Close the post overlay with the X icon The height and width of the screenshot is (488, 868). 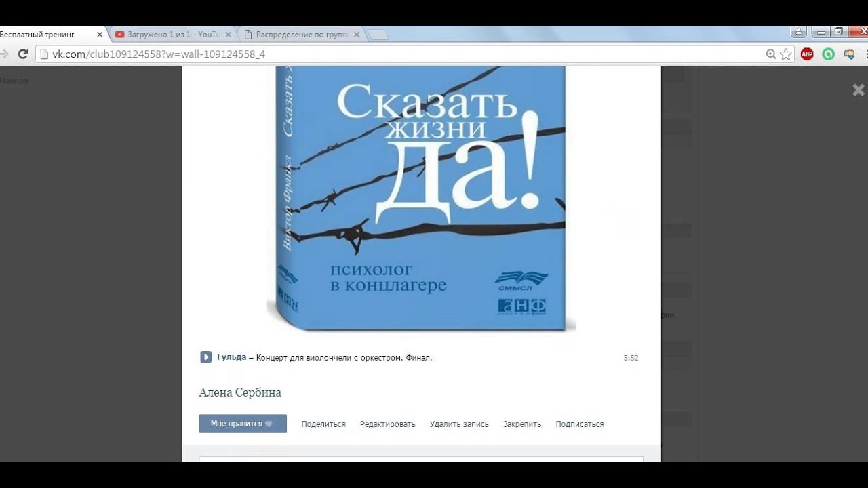click(859, 89)
